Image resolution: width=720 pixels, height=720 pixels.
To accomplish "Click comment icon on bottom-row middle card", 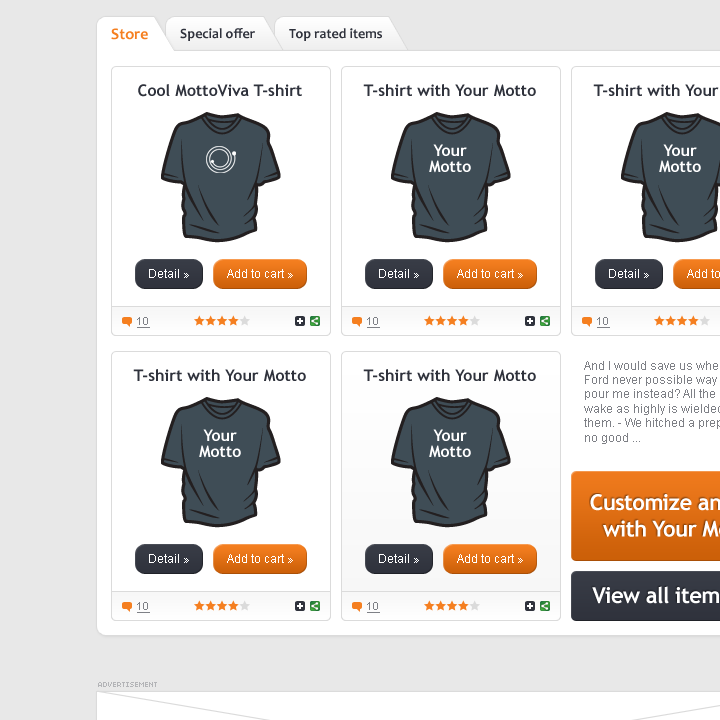I will click(x=357, y=607).
